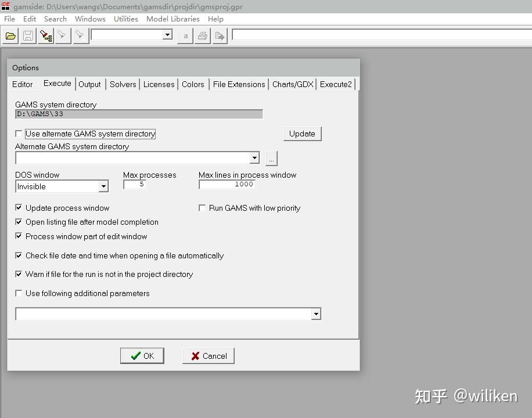Enable 'Use alternate GAMS system directory'
This screenshot has height=418, width=532.
coord(19,134)
